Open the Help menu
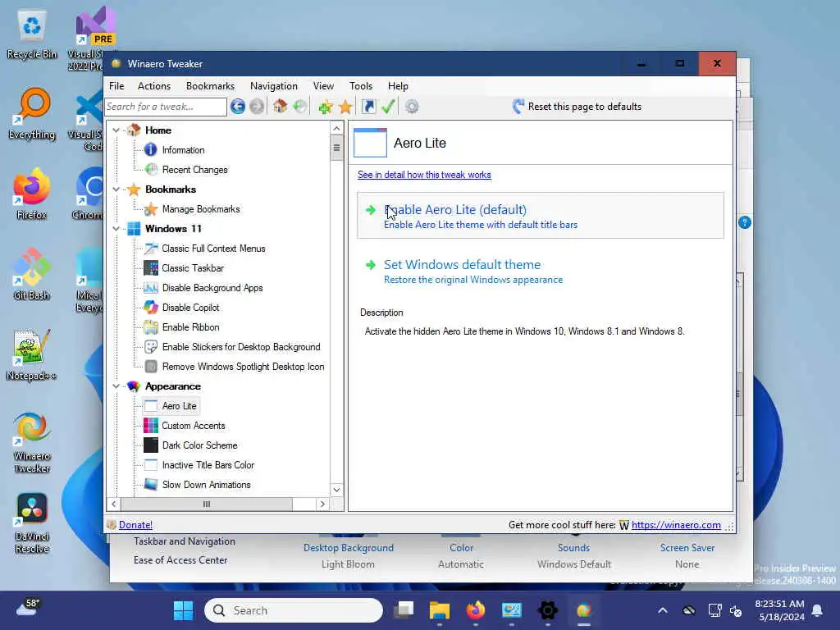The height and width of the screenshot is (630, 840). point(398,85)
